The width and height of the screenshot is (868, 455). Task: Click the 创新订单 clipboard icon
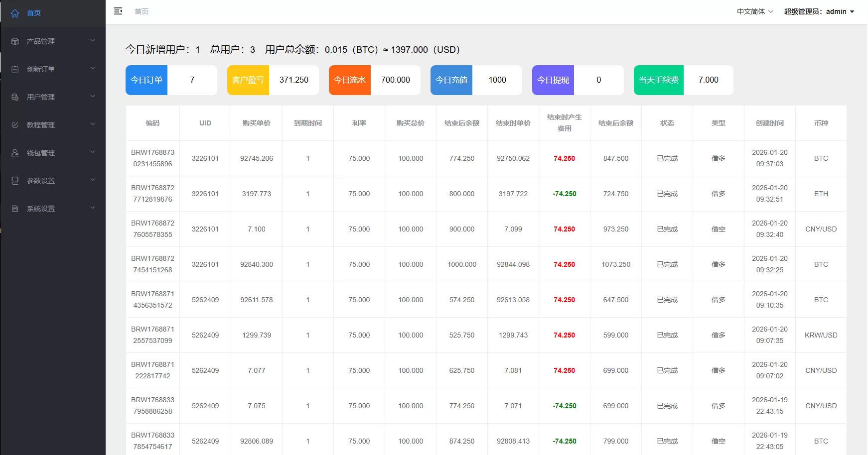(14, 69)
